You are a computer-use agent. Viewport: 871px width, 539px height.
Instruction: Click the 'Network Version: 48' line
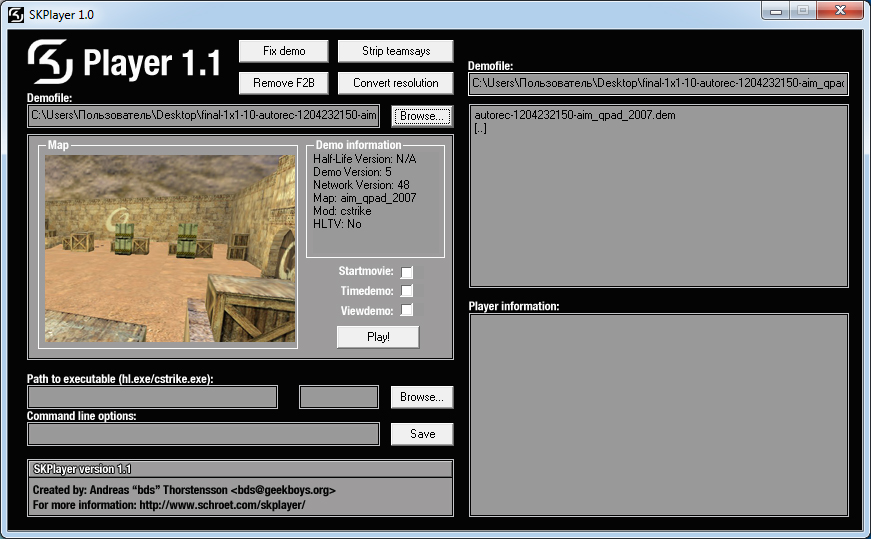(x=361, y=185)
